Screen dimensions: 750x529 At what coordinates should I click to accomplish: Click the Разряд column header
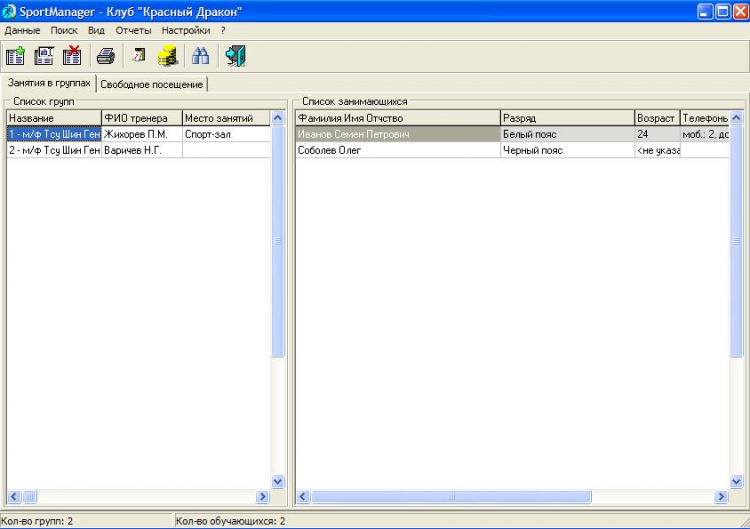(x=567, y=118)
